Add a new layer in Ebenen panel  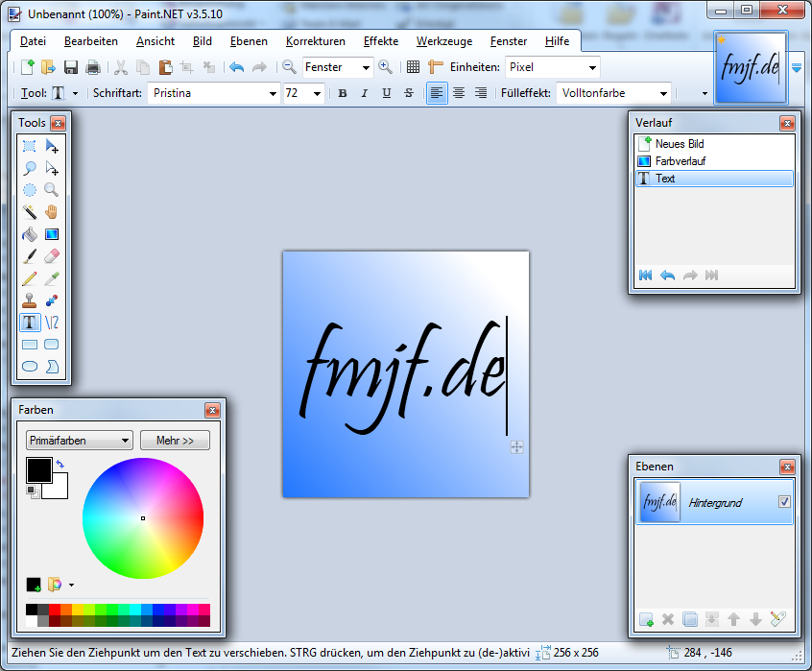646,619
